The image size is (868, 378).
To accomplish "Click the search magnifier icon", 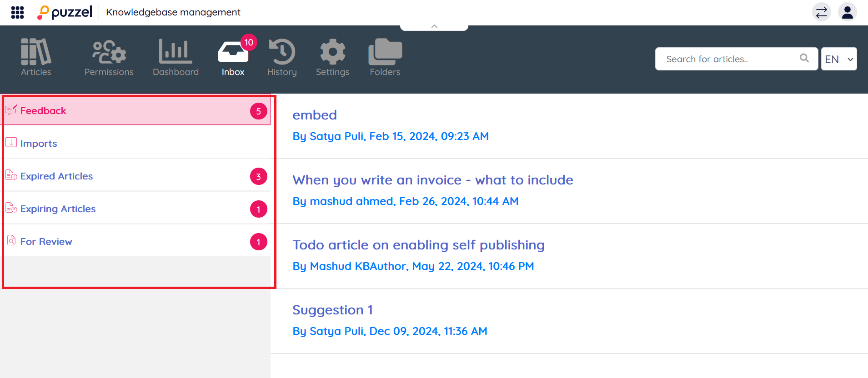I will [804, 58].
